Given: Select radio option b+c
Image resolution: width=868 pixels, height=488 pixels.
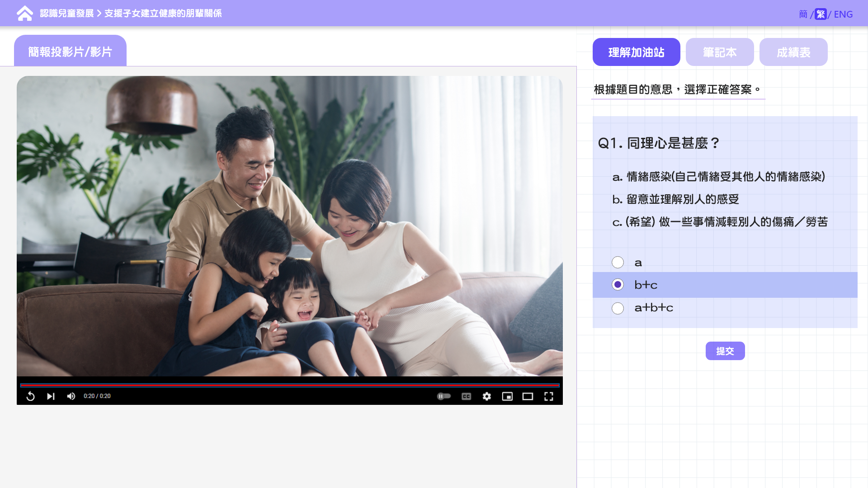Looking at the screenshot, I should pyautogui.click(x=618, y=285).
